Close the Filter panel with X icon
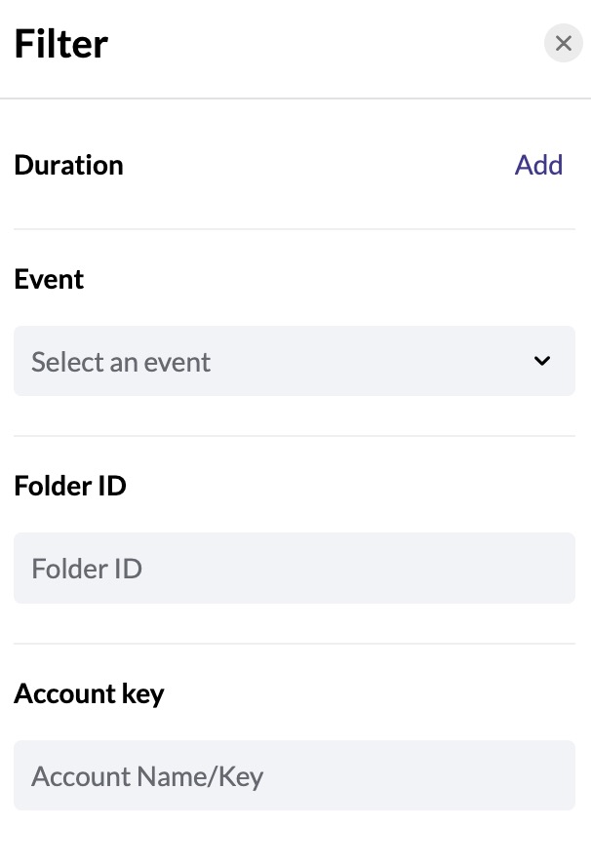Screen dimensions: 591x868 (x=564, y=43)
